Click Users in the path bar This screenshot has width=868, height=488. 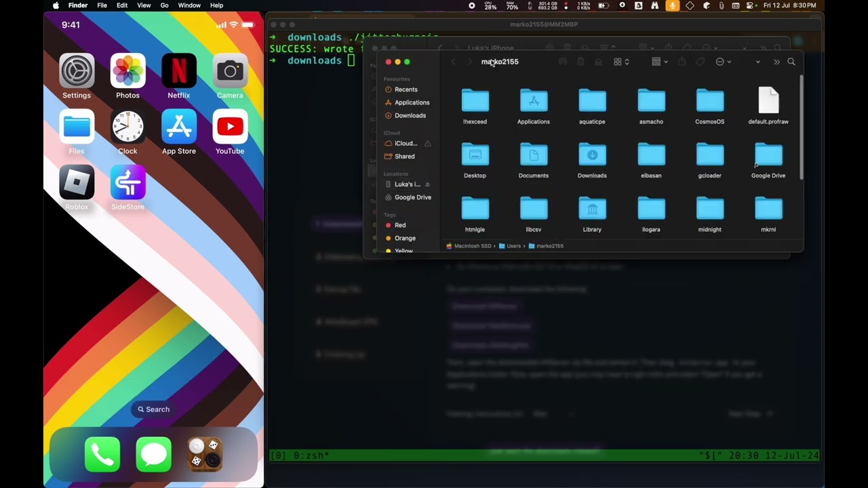(513, 246)
